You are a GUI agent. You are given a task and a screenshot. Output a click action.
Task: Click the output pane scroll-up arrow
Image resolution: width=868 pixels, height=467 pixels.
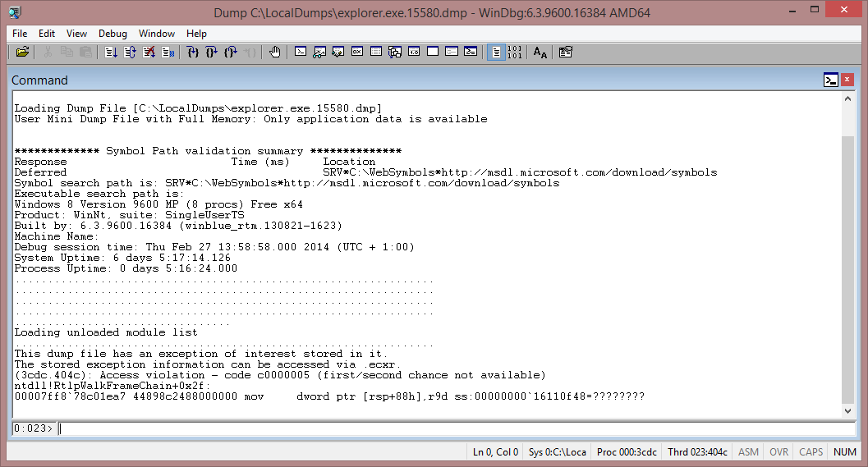pyautogui.click(x=848, y=98)
